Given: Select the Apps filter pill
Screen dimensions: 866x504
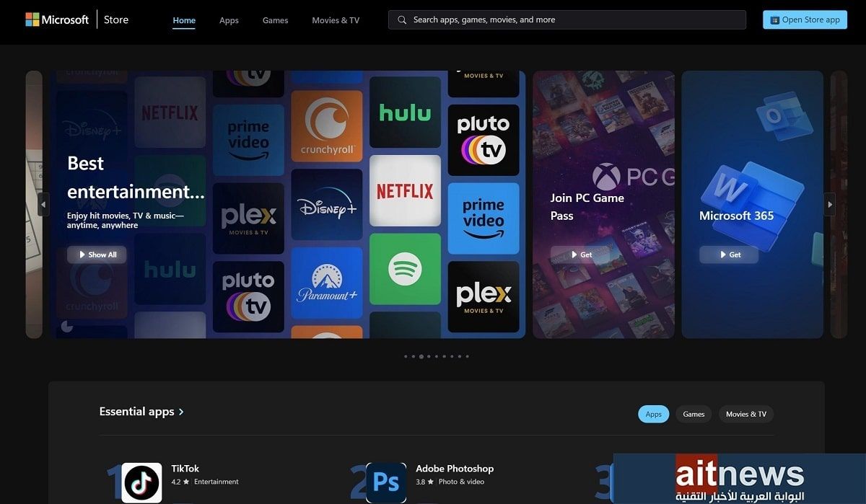Looking at the screenshot, I should pos(653,414).
